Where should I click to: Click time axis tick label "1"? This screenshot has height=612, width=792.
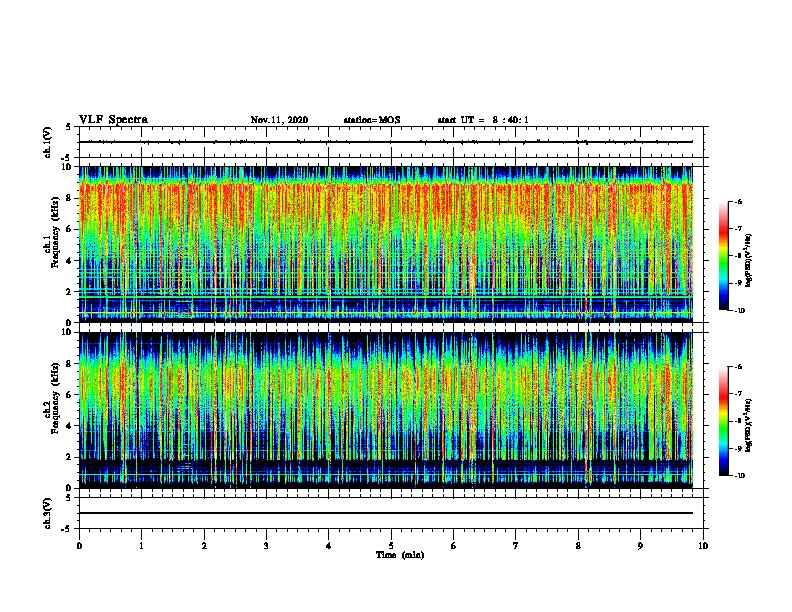[141, 546]
